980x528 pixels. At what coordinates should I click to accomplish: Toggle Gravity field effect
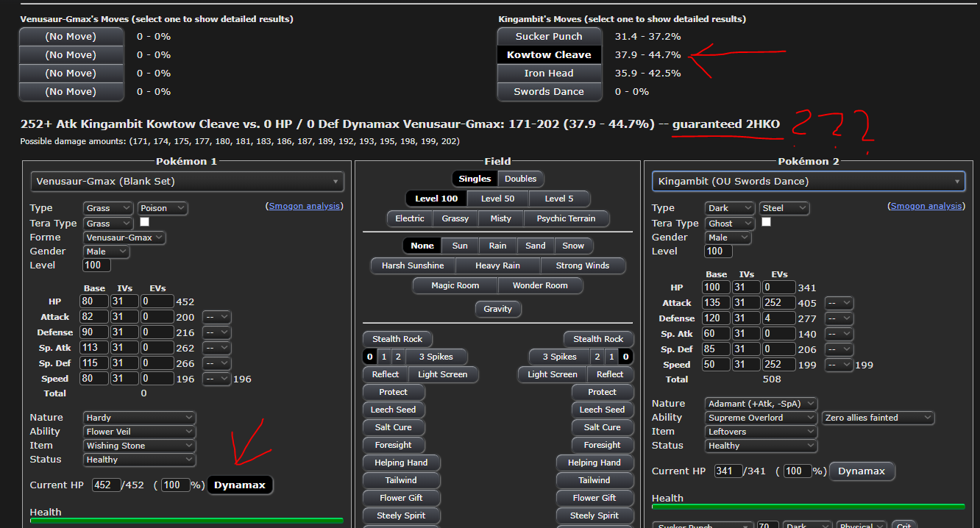tap(498, 309)
